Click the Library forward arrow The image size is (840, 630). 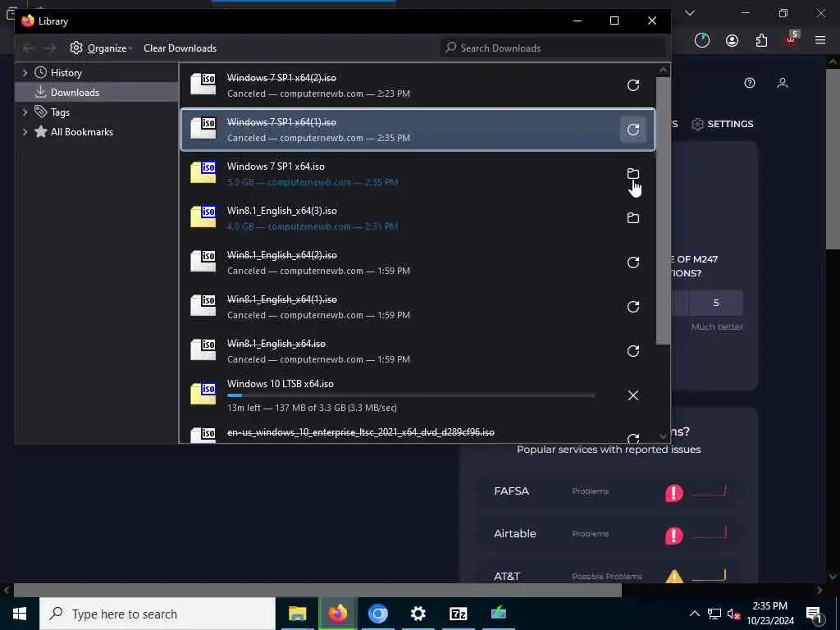coord(49,48)
